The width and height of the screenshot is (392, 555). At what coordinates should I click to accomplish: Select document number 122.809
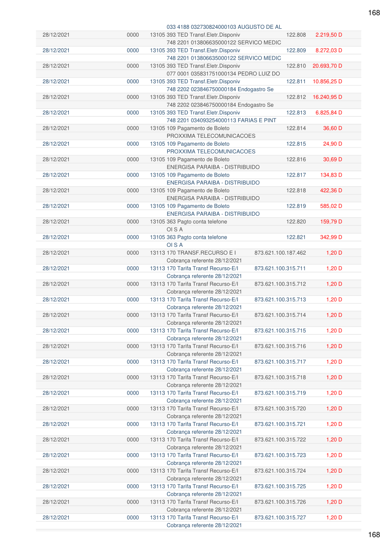[x=296, y=51]
